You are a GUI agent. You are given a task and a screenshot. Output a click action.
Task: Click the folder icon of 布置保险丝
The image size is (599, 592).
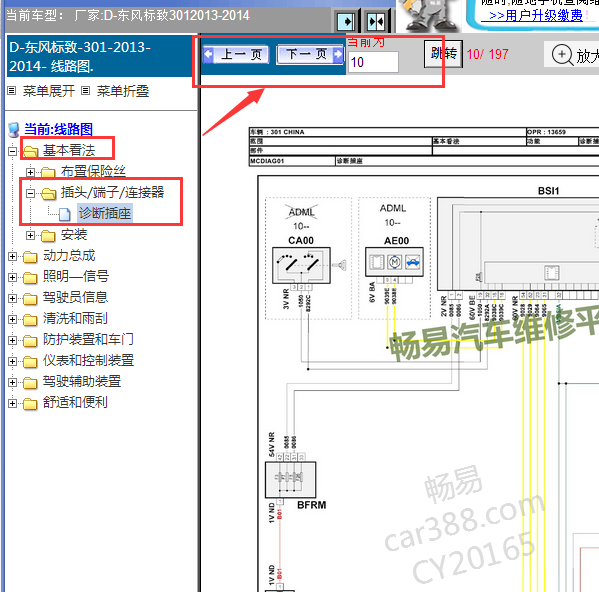(x=48, y=173)
